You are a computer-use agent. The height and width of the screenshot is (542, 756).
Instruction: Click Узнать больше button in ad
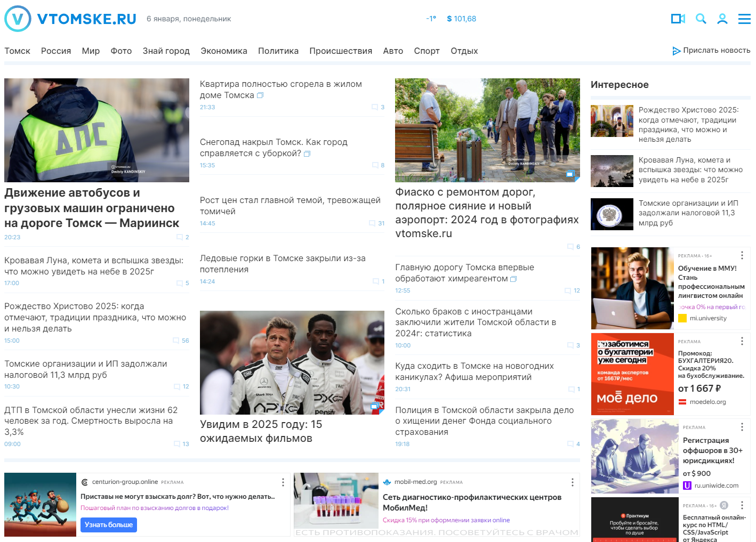click(109, 525)
